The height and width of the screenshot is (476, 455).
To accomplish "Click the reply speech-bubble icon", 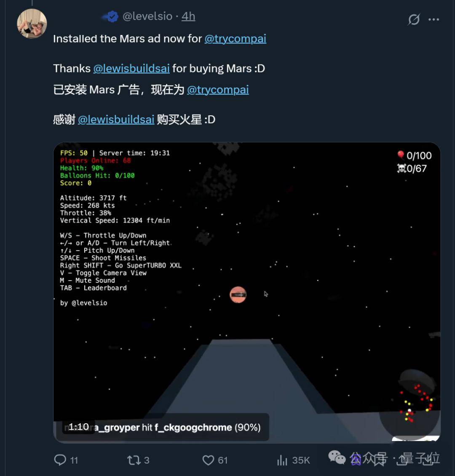I will [60, 460].
